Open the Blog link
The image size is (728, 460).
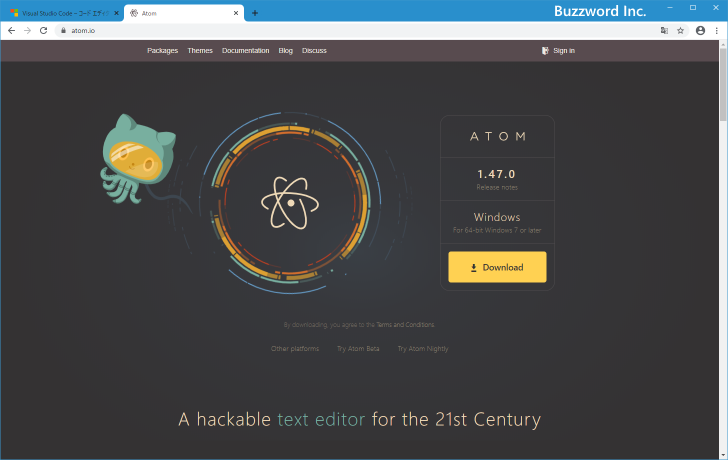(x=286, y=51)
